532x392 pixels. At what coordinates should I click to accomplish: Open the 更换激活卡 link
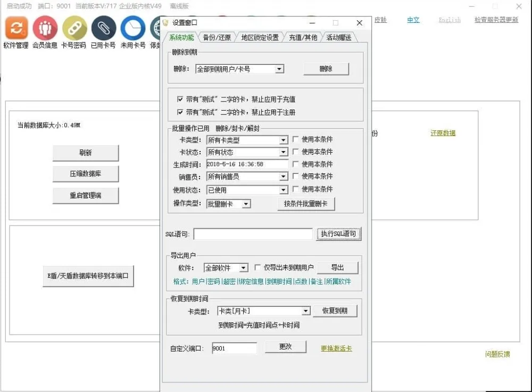(336, 348)
